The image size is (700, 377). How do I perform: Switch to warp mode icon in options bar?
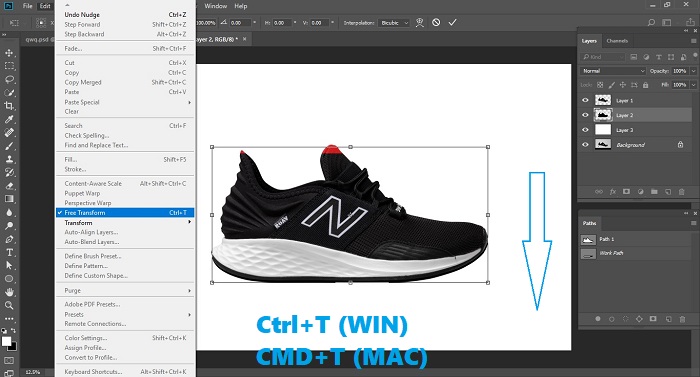(420, 22)
